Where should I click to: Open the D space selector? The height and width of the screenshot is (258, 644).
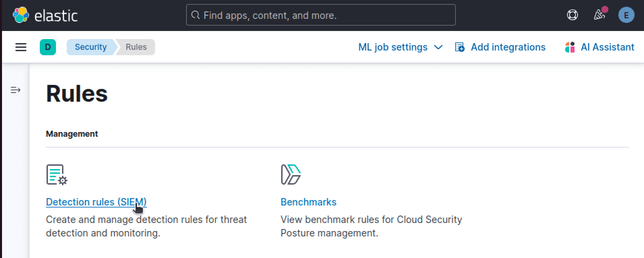pos(48,47)
